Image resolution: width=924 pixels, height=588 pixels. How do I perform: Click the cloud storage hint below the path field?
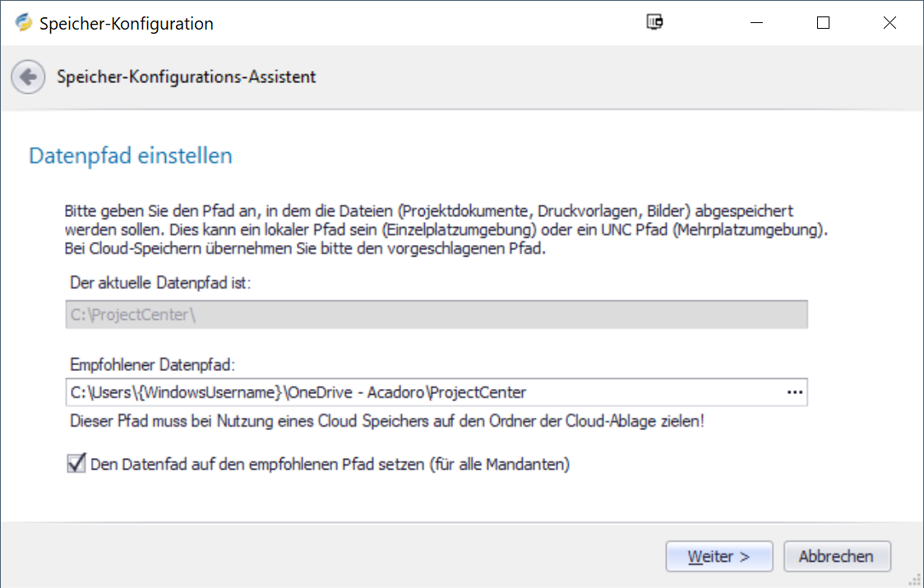point(386,421)
